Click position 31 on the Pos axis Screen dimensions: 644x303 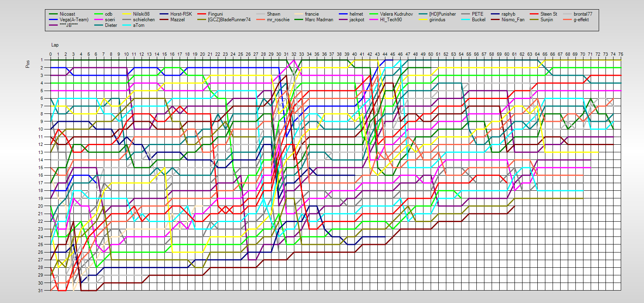(x=41, y=291)
